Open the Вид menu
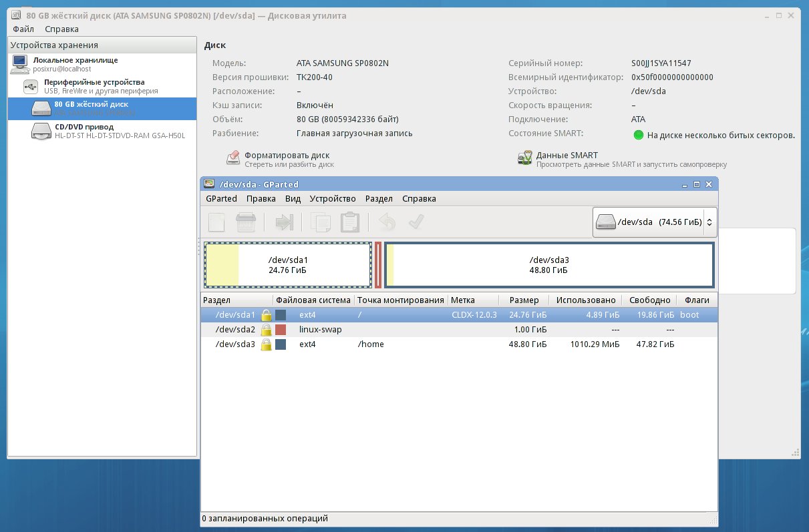The width and height of the screenshot is (809, 532). tap(293, 199)
